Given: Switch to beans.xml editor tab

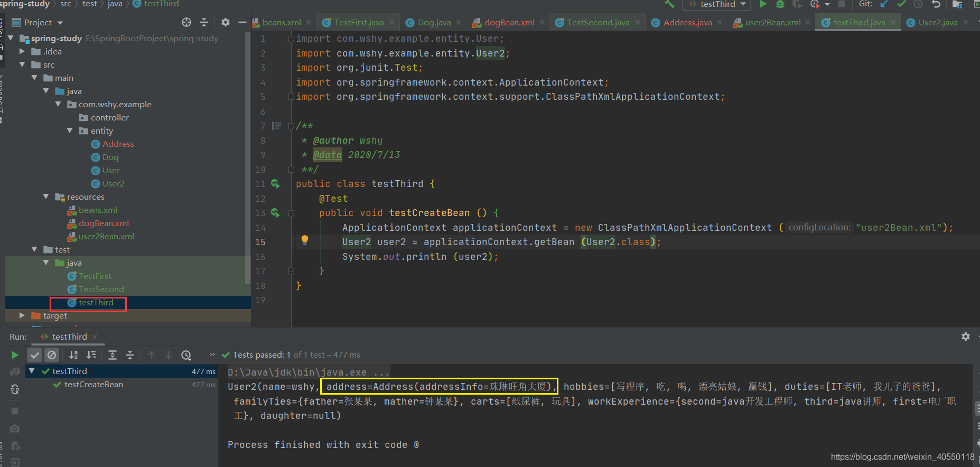Looking at the screenshot, I should coord(282,22).
